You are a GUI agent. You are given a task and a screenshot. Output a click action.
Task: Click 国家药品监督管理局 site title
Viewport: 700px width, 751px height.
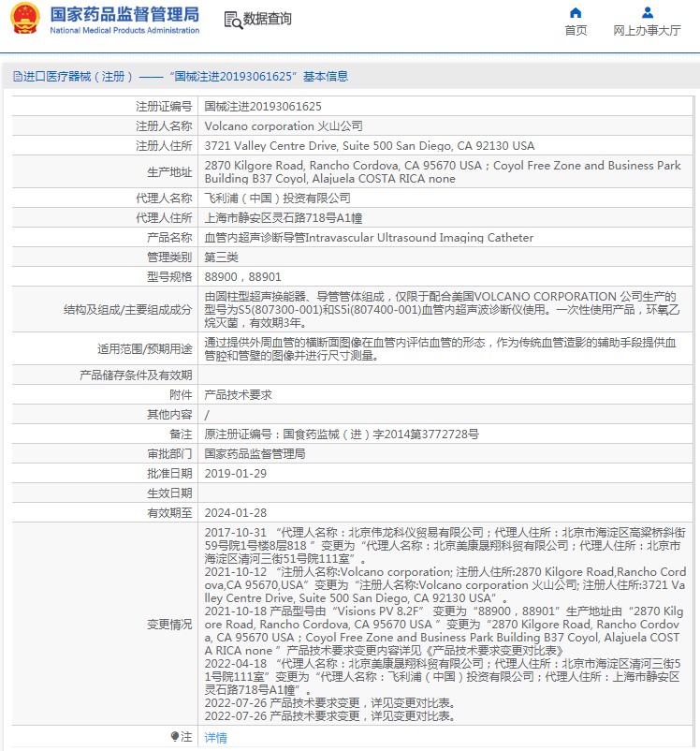tap(124, 14)
